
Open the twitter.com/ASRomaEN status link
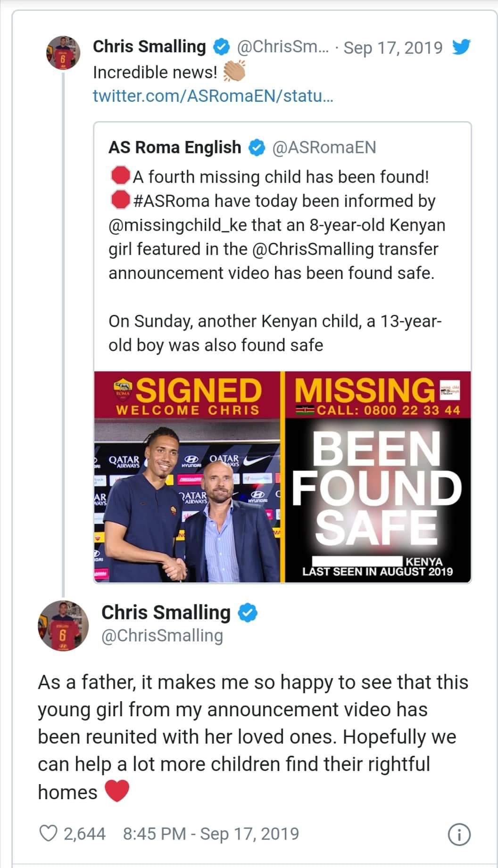(x=213, y=96)
